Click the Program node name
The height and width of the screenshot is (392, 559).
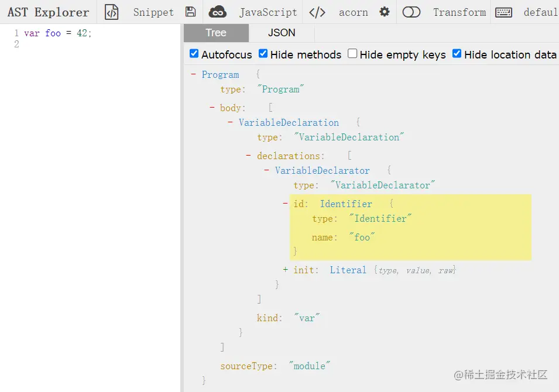point(220,75)
